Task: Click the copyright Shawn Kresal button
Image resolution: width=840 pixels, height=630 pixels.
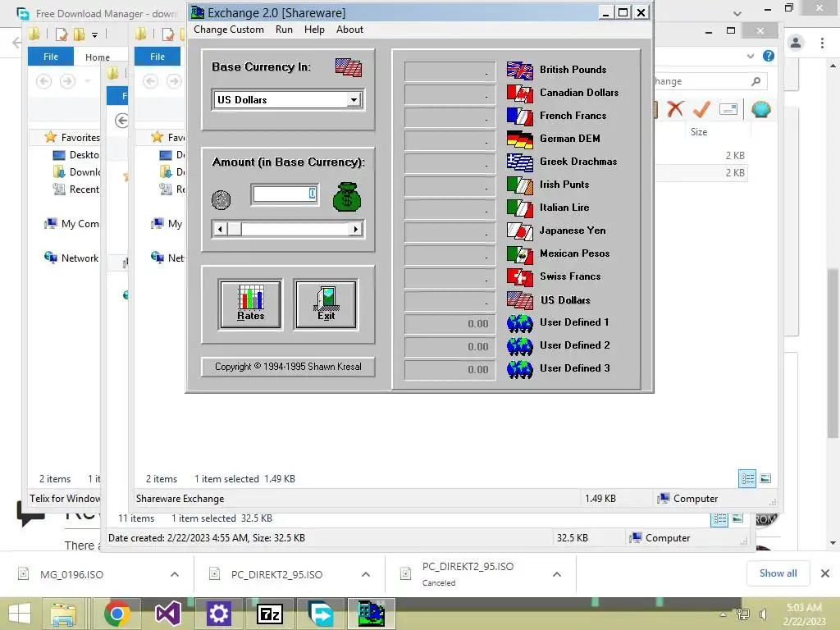Action: click(288, 367)
